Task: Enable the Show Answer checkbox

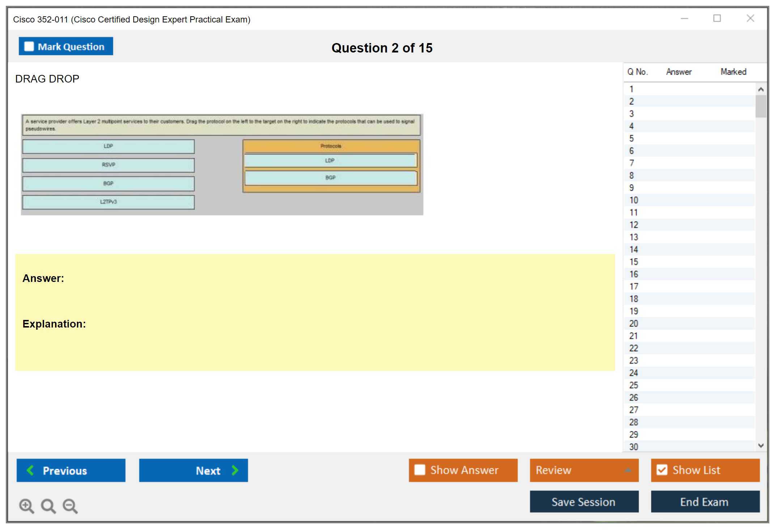Action: tap(420, 470)
